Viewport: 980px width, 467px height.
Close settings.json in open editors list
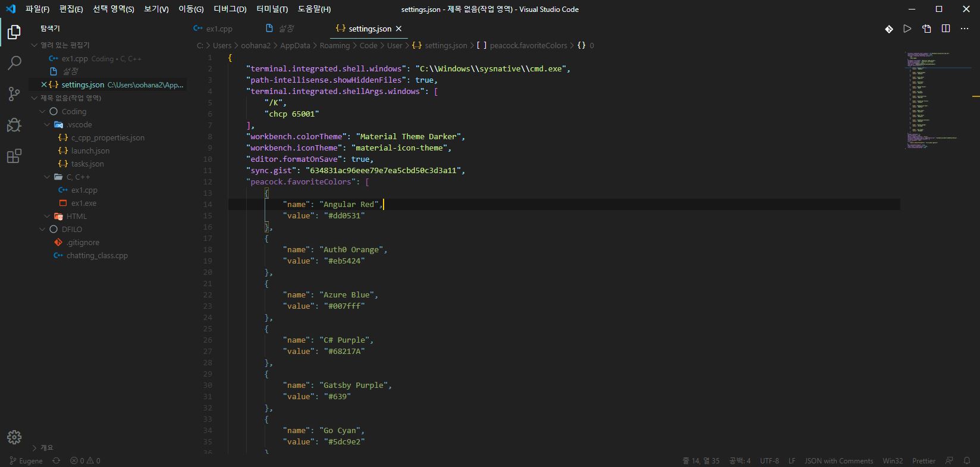point(43,84)
